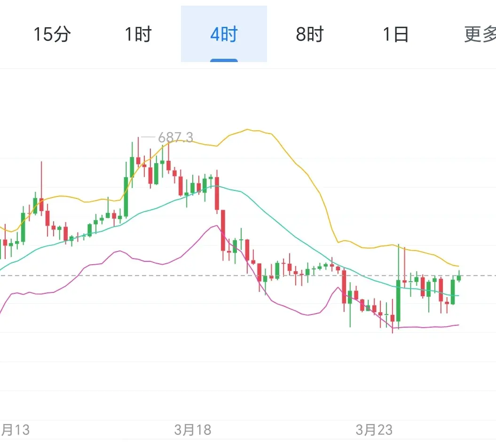The image size is (496, 448).
Task: Select the 1时 interval tab
Action: (138, 34)
